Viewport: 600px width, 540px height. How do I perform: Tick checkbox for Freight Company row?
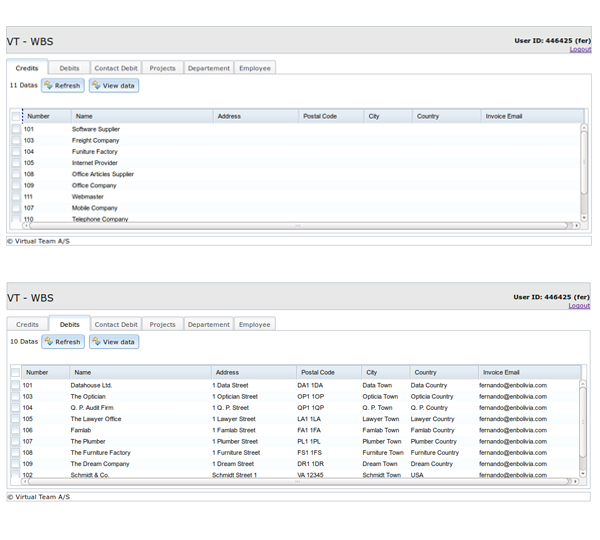click(16, 140)
